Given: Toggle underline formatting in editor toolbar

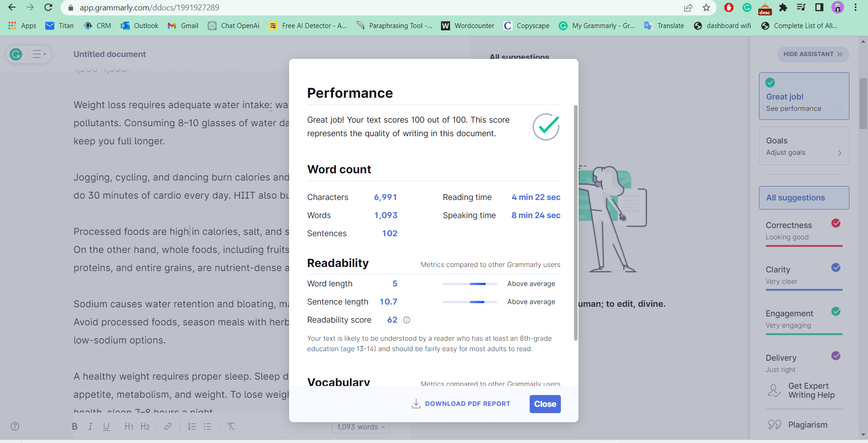Looking at the screenshot, I should [106, 426].
